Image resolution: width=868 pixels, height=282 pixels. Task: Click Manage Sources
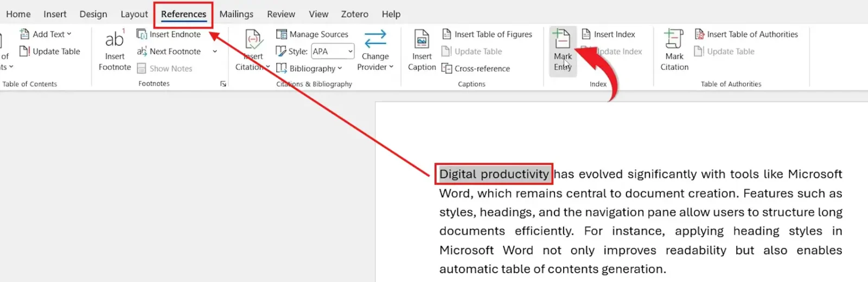point(312,34)
